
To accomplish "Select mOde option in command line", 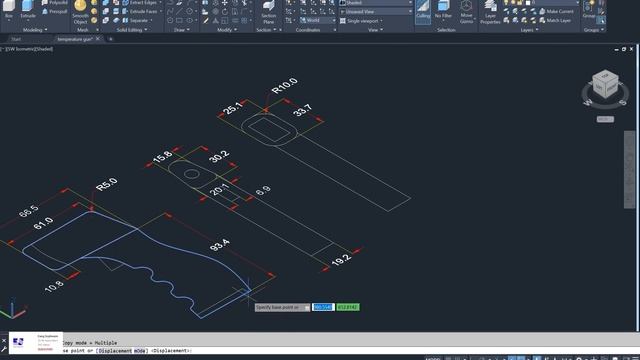I will (140, 351).
